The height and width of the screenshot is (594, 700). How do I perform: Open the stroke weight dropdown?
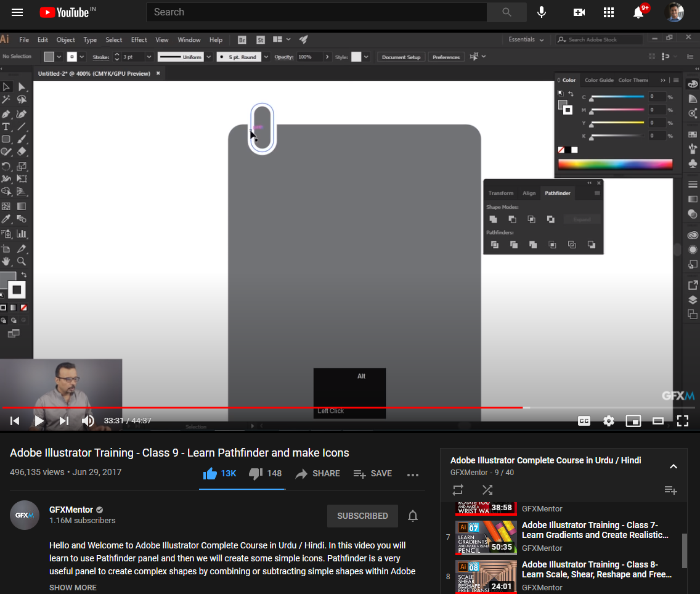click(x=148, y=57)
